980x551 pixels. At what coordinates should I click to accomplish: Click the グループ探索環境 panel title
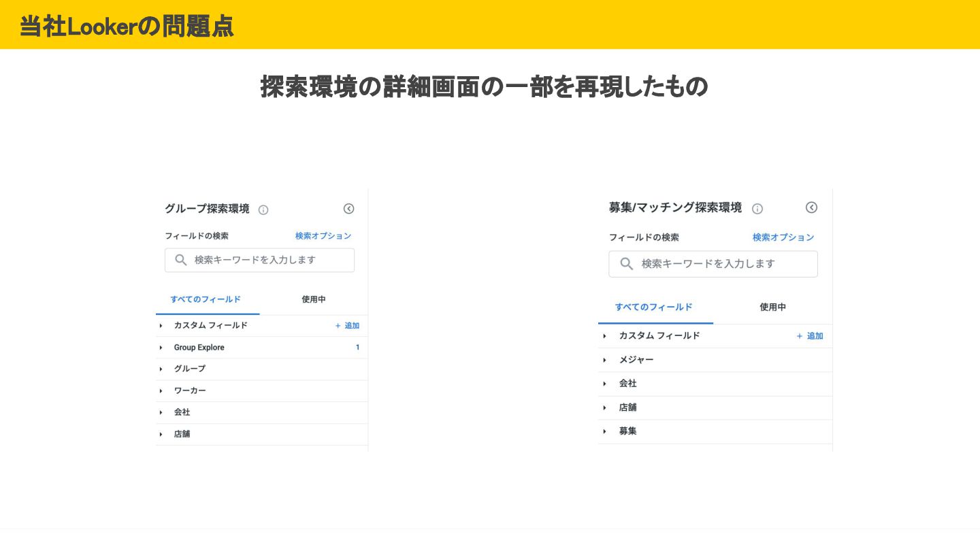[207, 209]
